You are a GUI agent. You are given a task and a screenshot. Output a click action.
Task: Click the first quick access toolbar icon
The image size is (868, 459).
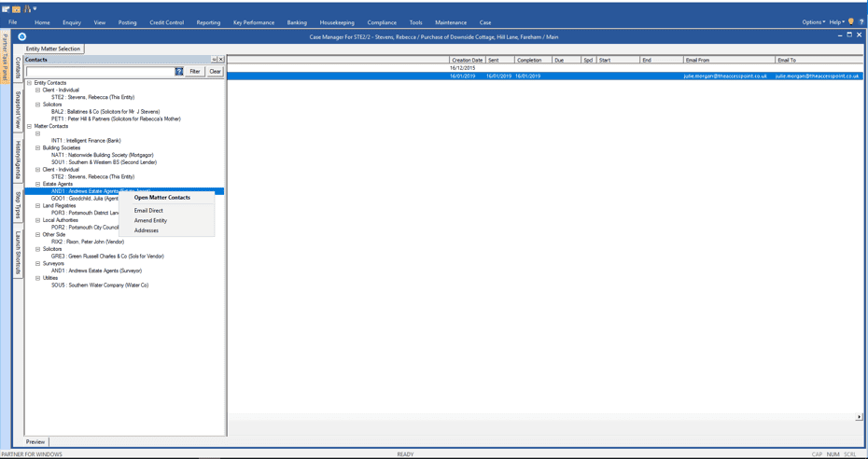[6, 8]
